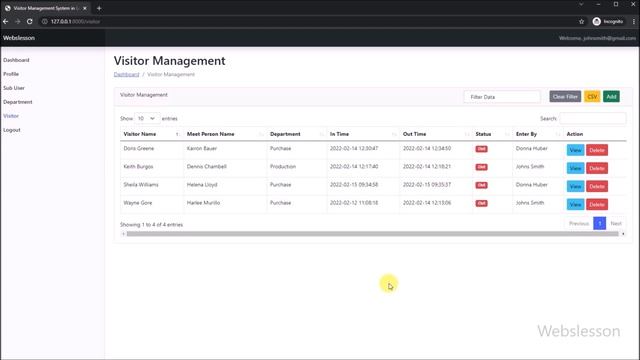The image size is (640, 360).
Task: Open a new browser tab
Action: pyautogui.click(x=99, y=8)
